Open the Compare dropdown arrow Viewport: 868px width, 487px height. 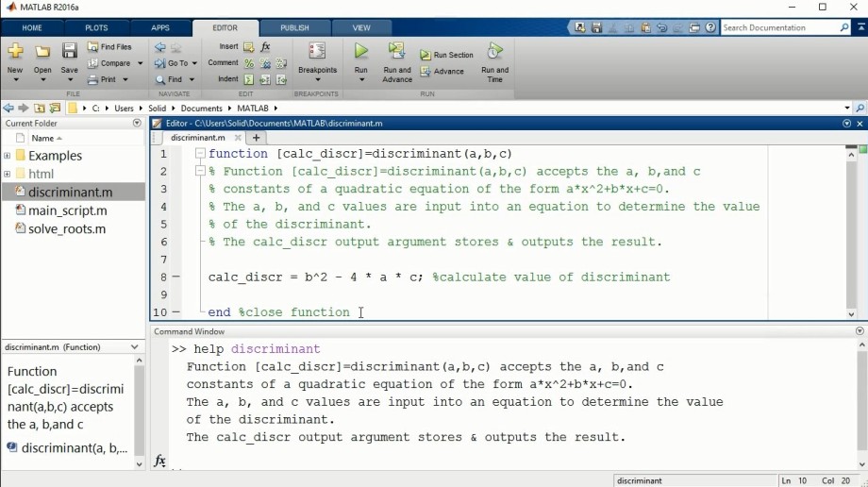[141, 63]
